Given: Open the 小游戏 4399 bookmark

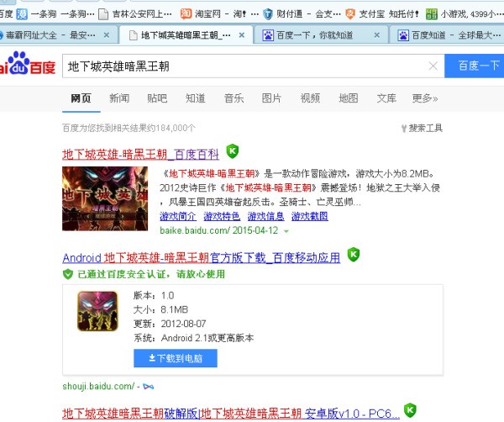Looking at the screenshot, I should click(465, 13).
